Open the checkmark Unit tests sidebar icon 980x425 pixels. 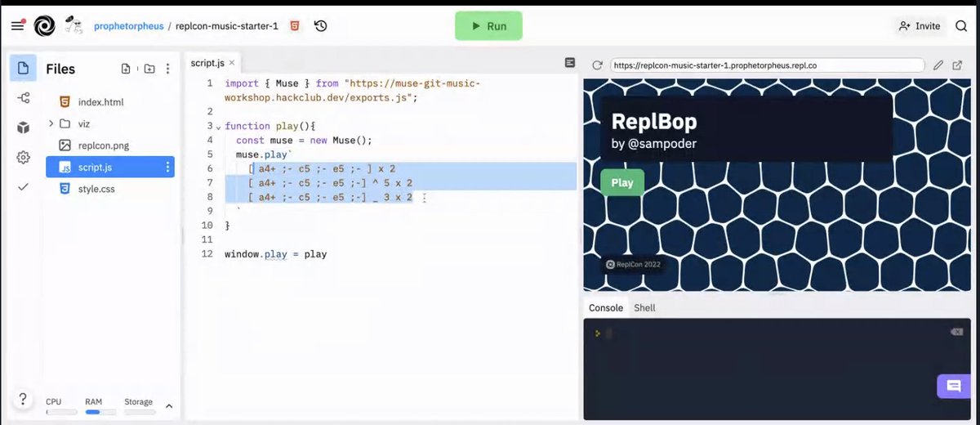click(23, 186)
